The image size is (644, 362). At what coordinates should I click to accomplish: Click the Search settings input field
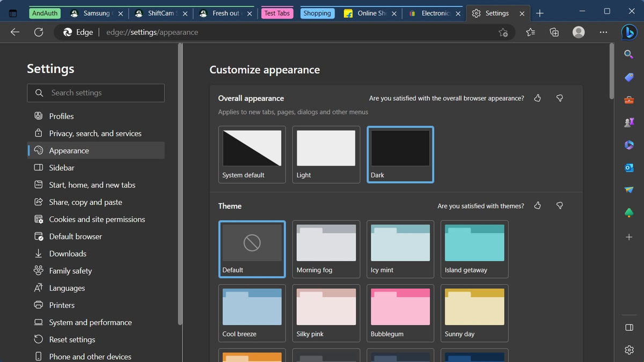(x=96, y=93)
